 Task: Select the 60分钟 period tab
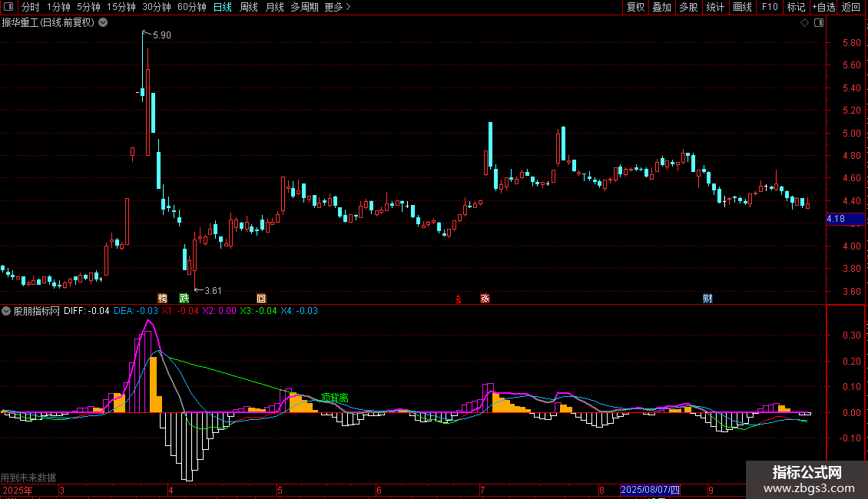[191, 7]
